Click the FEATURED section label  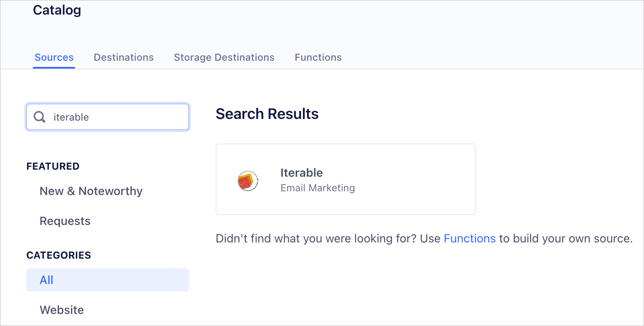53,166
